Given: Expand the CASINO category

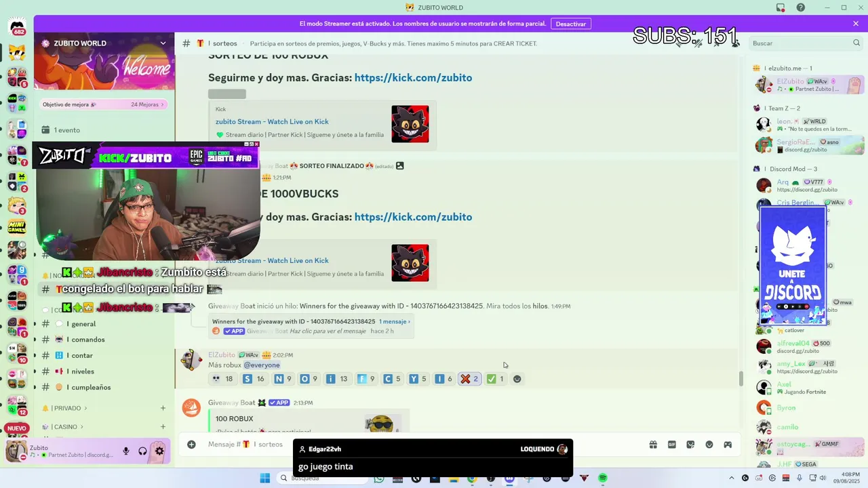Looking at the screenshot, I should point(64,427).
